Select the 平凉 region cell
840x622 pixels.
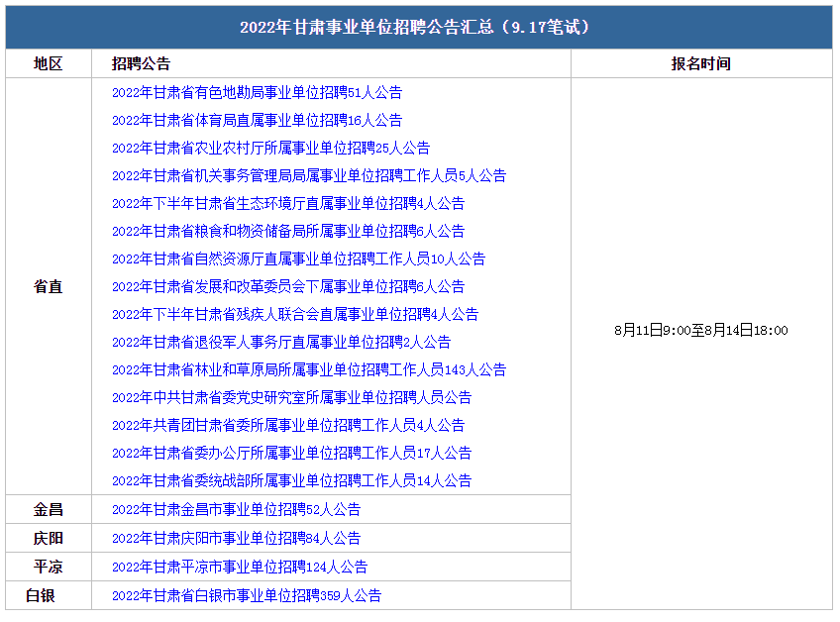point(49,567)
